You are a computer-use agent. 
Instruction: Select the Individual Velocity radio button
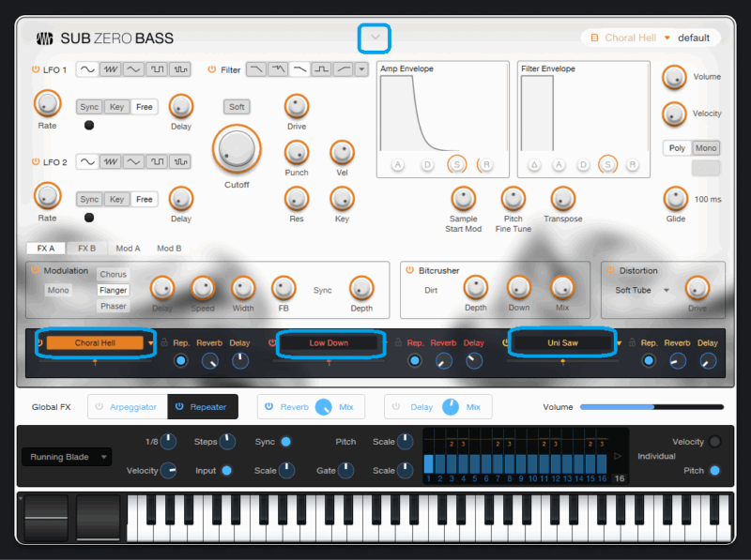coord(714,442)
